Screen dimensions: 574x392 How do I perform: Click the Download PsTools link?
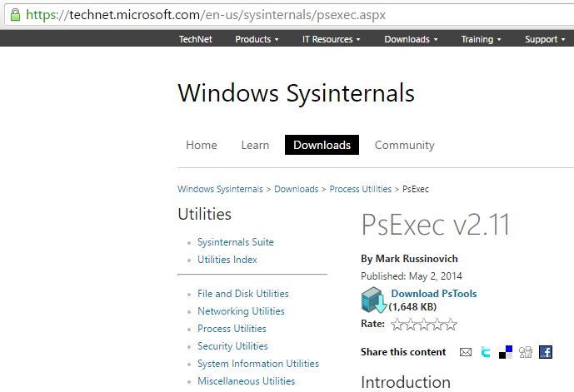[x=434, y=294]
